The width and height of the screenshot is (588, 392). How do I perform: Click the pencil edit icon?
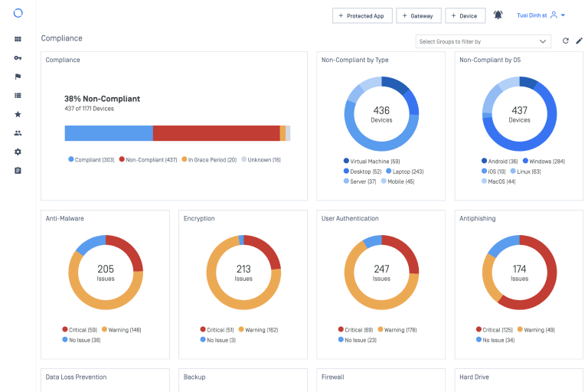tap(579, 41)
